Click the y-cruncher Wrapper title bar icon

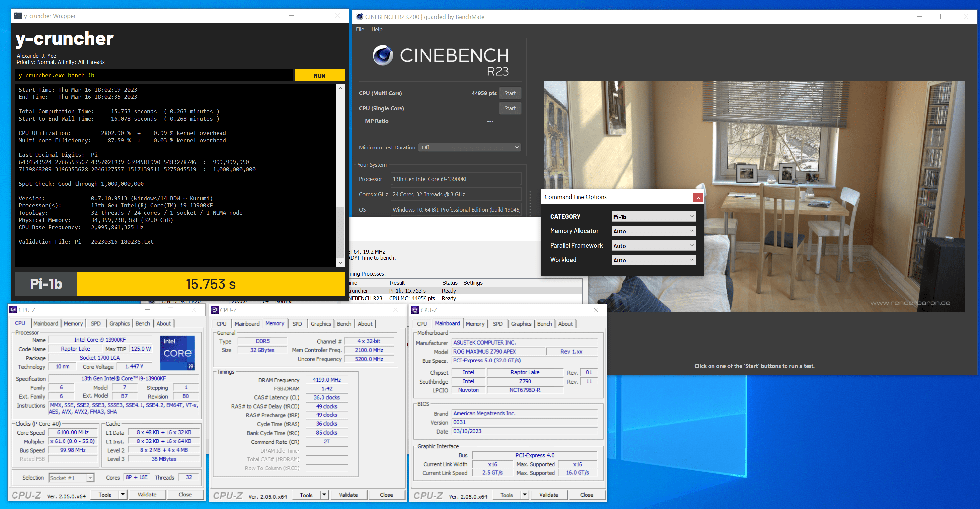[x=18, y=15]
